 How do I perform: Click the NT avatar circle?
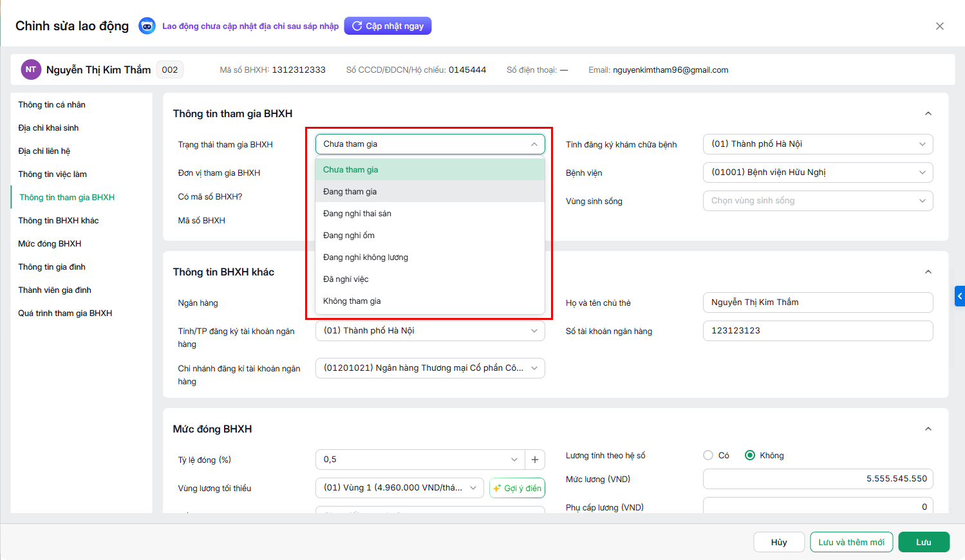coord(31,70)
